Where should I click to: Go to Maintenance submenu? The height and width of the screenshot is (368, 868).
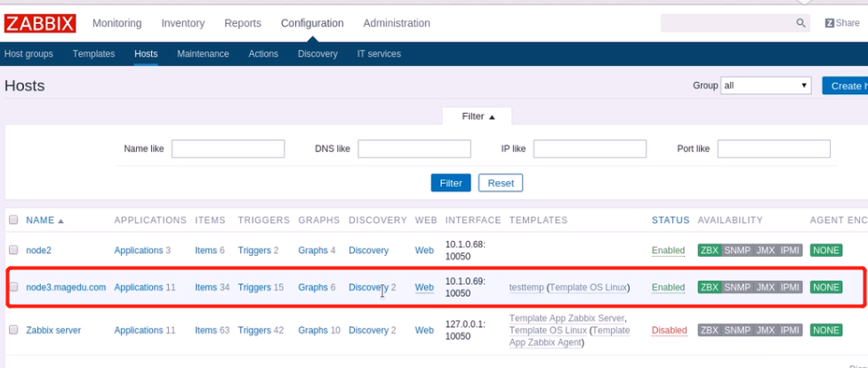(203, 53)
